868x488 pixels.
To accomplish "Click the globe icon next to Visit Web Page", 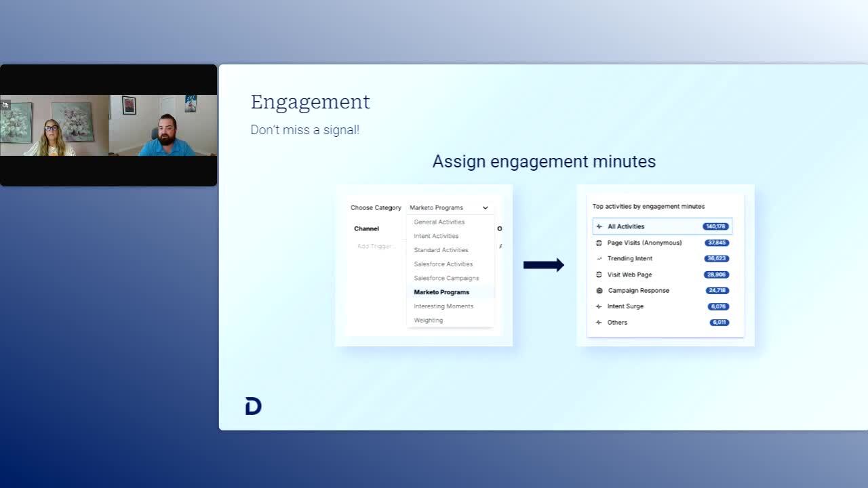I will 599,274.
